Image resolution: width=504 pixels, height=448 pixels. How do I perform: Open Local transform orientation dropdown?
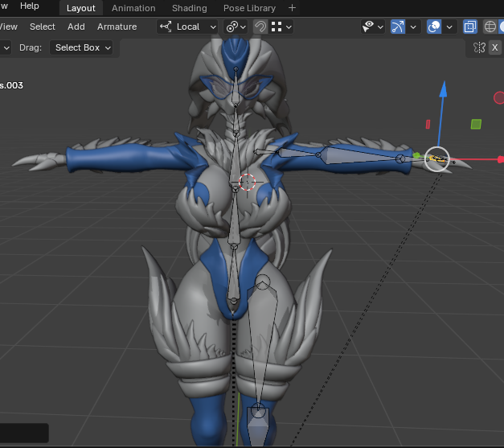[x=187, y=27]
